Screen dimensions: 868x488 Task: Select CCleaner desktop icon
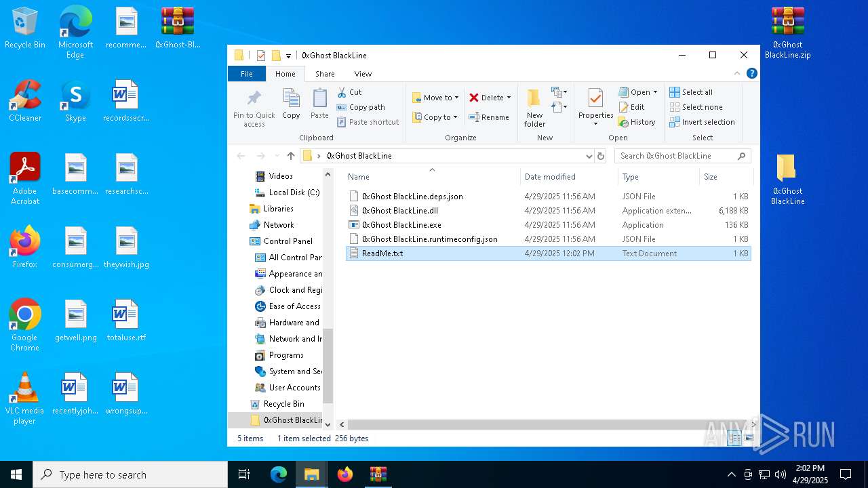pyautogui.click(x=25, y=101)
